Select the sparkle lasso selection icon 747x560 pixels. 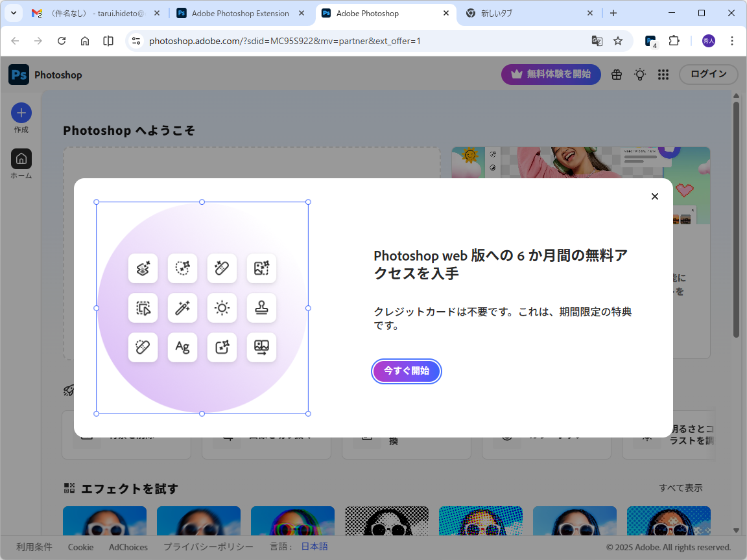(182, 269)
